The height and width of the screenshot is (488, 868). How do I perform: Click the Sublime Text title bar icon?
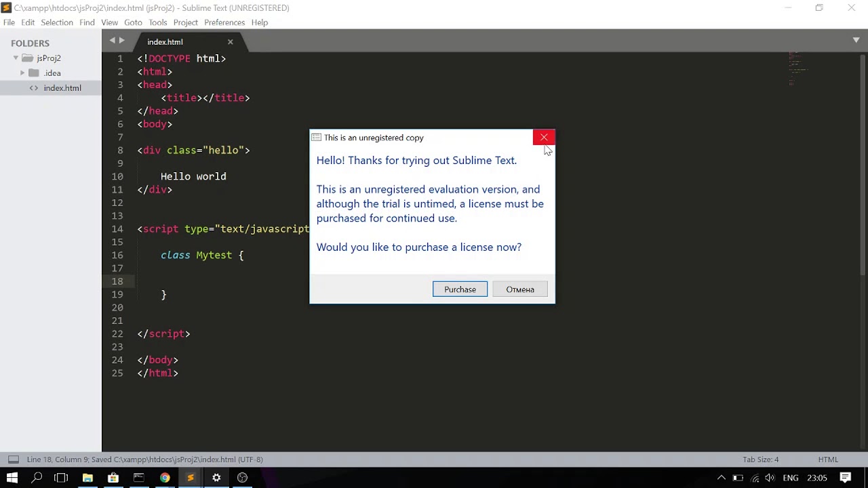point(6,7)
